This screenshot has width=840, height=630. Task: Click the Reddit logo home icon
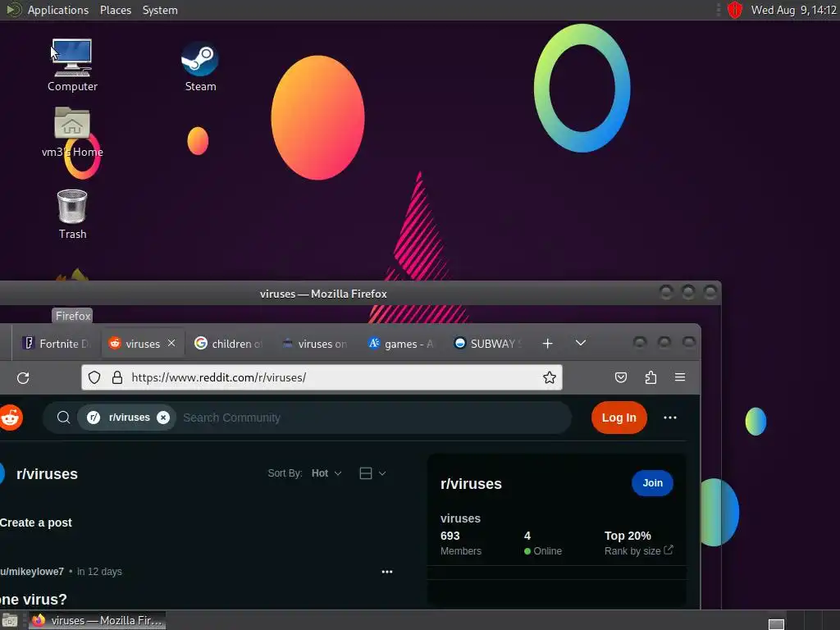[x=11, y=418]
